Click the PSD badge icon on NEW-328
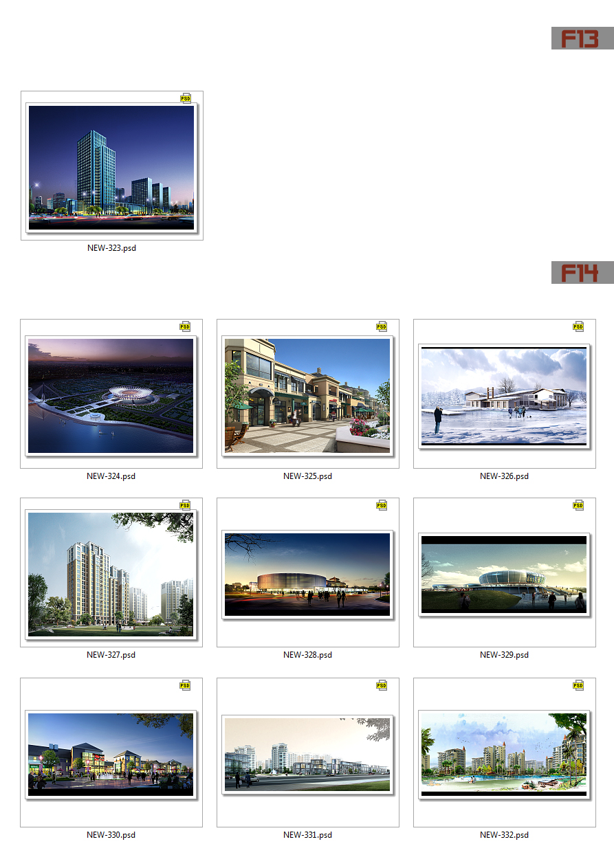 click(382, 505)
